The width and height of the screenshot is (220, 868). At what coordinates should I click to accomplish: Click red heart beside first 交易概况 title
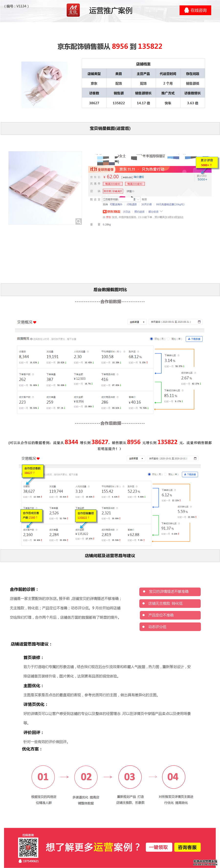point(35,322)
